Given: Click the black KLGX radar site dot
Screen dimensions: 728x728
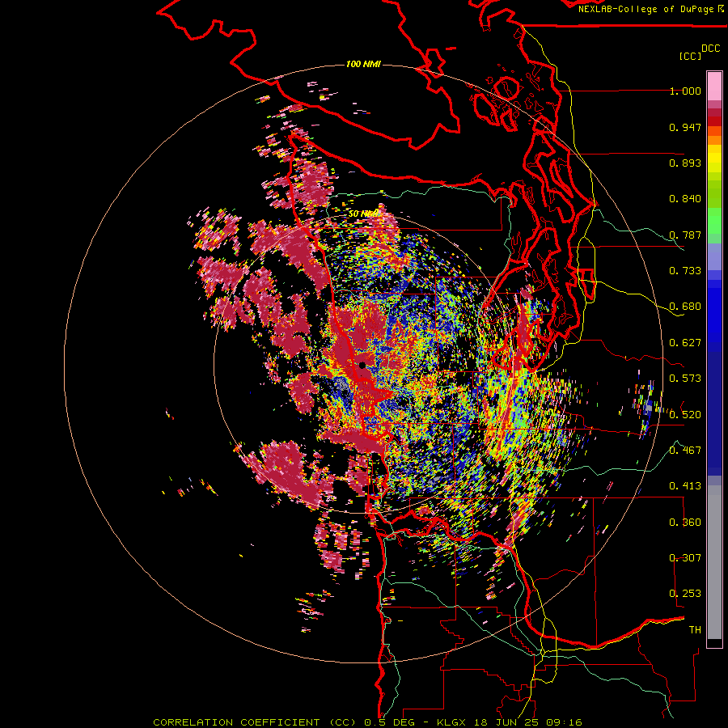Looking at the screenshot, I should 362,366.
